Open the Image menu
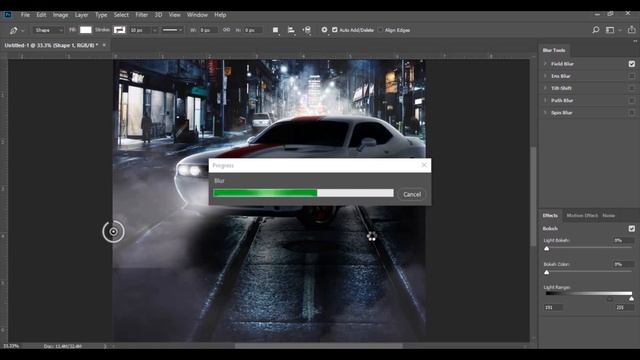This screenshot has width=640, height=360. pyautogui.click(x=60, y=15)
